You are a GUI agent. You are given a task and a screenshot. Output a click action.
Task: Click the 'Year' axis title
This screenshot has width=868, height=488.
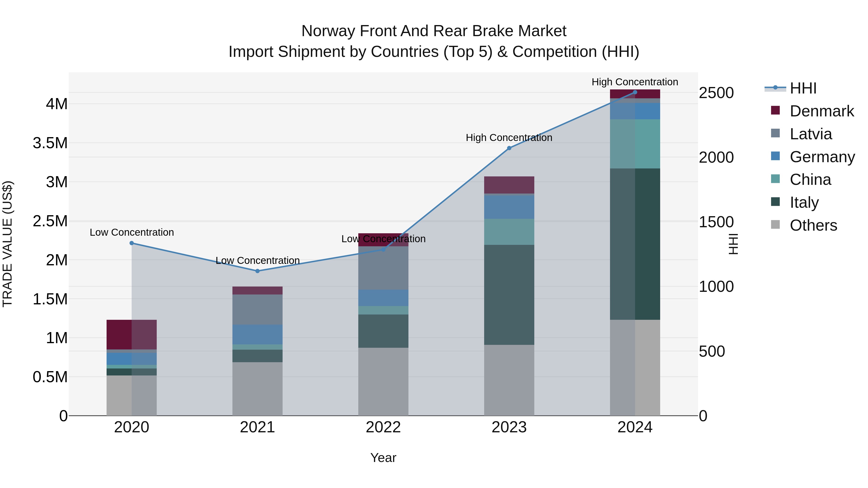(383, 458)
